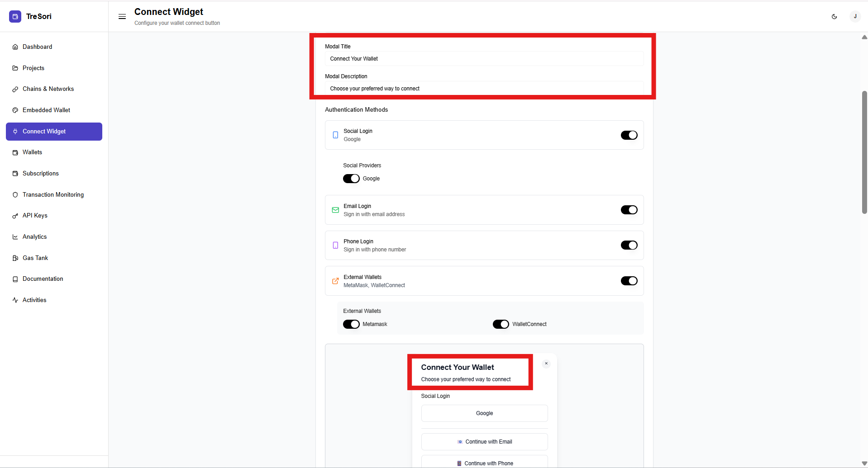Switch to dark mode via moon icon

[834, 17]
